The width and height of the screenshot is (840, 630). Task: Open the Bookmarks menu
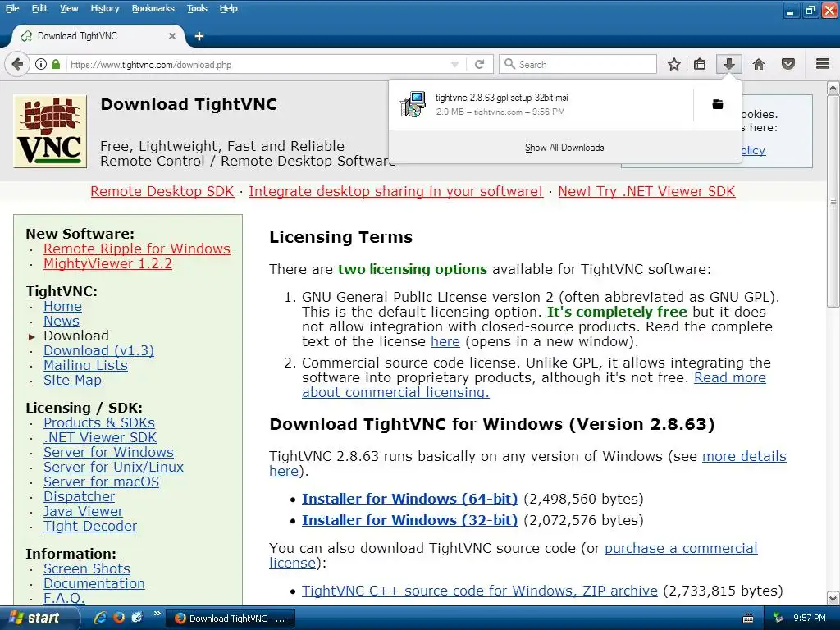tap(153, 8)
